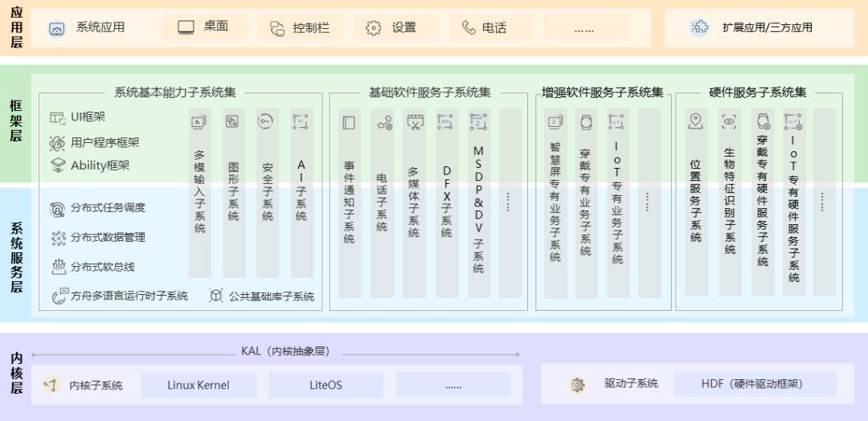The width and height of the screenshot is (868, 421).
Task: Click the 扩展应用/三方应用 label
Action: pyautogui.click(x=768, y=27)
